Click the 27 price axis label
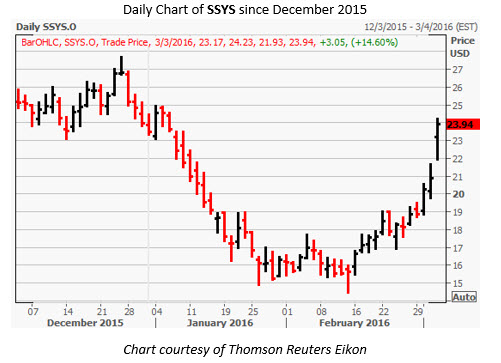The image size is (501, 363). [457, 70]
